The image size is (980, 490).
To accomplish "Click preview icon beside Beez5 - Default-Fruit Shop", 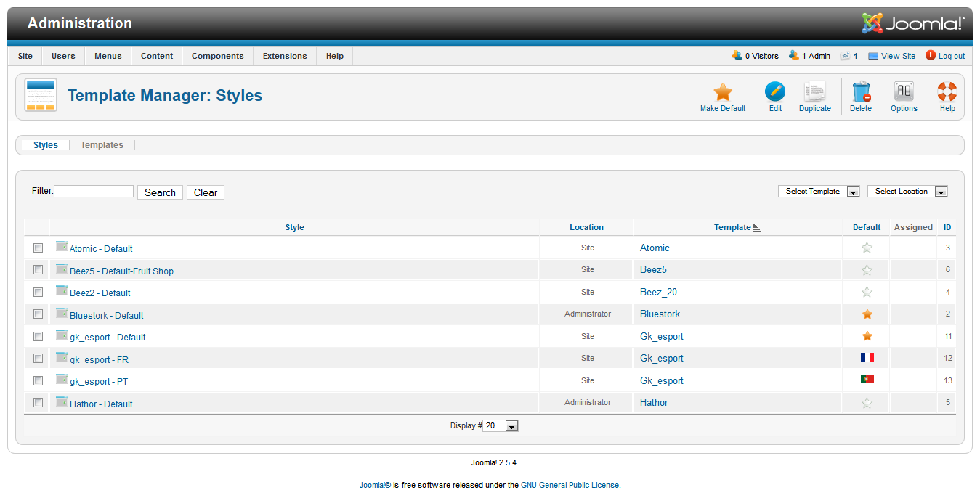I will 62,269.
